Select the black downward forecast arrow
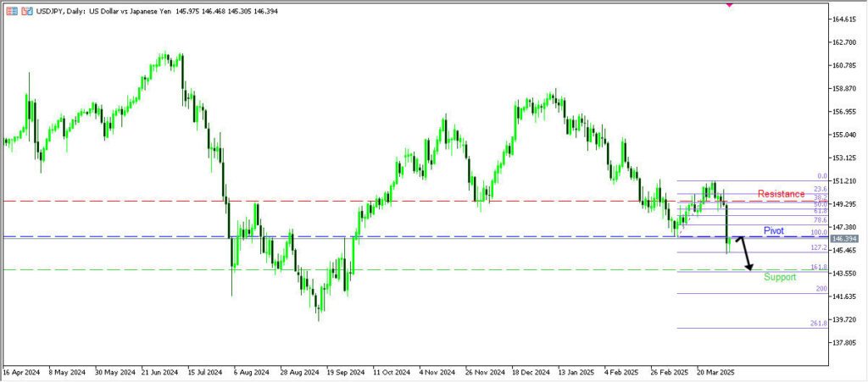868x382 pixels. coord(744,253)
